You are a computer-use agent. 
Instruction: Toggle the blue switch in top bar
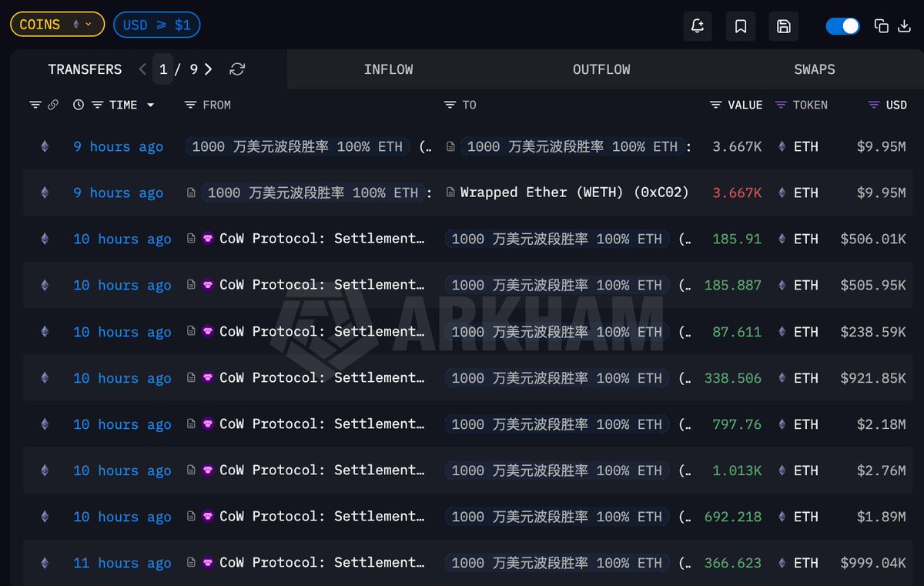842,26
